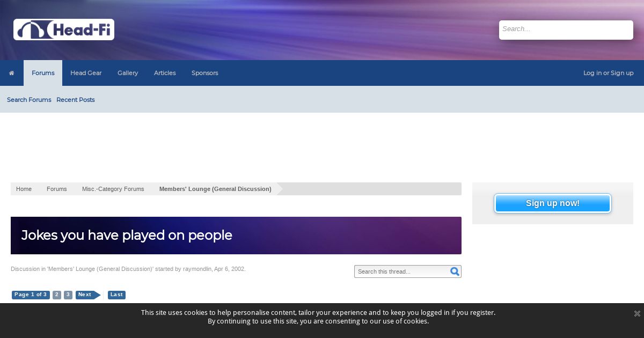Open Search Forums link
The image size is (644, 338).
29,100
